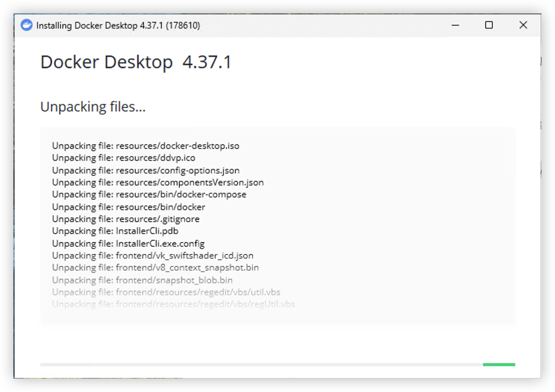This screenshot has height=392, width=555.
Task: Click the Docker whale icon in title bar
Action: pyautogui.click(x=26, y=25)
